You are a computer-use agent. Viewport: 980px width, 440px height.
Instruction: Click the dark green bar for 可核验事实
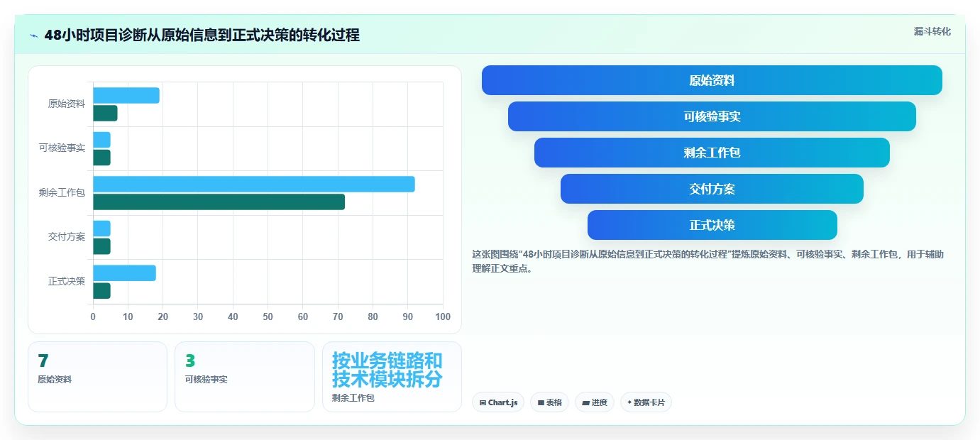click(x=101, y=158)
